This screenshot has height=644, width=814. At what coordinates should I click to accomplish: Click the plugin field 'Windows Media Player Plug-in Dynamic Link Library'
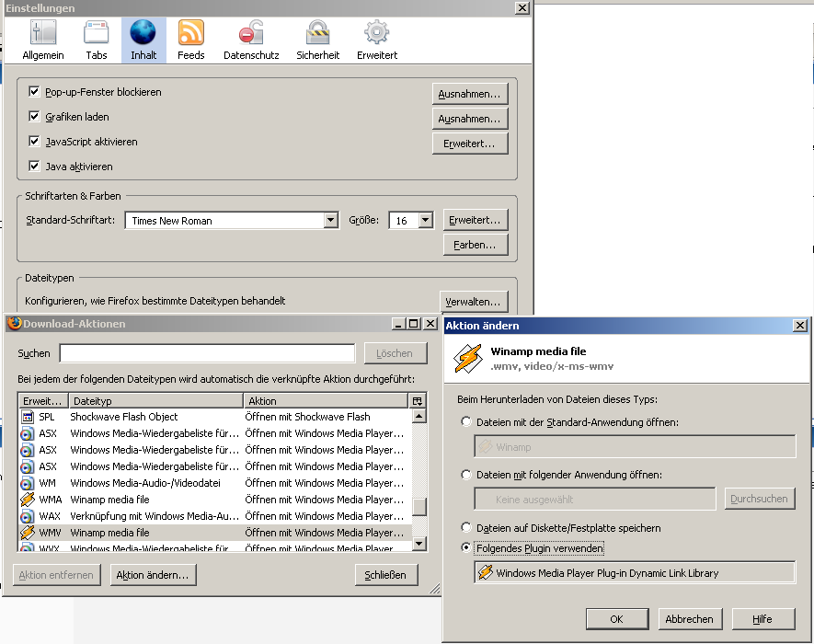click(635, 573)
